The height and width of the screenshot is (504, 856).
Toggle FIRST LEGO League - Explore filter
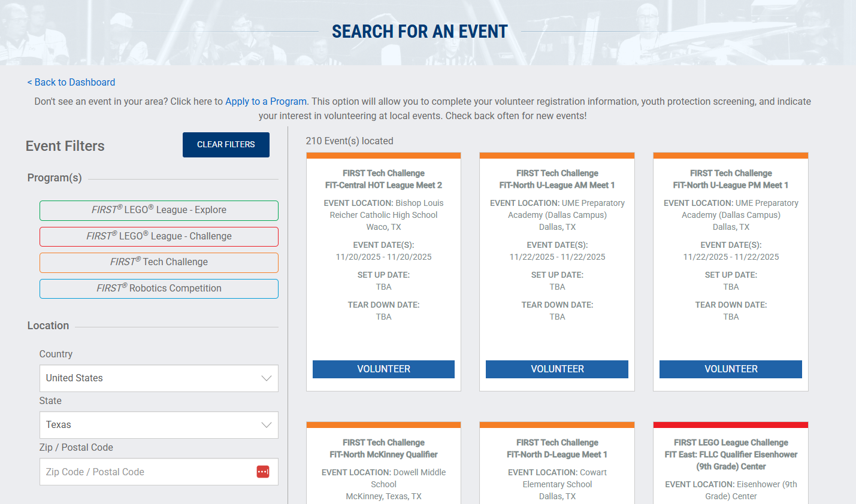(x=159, y=210)
